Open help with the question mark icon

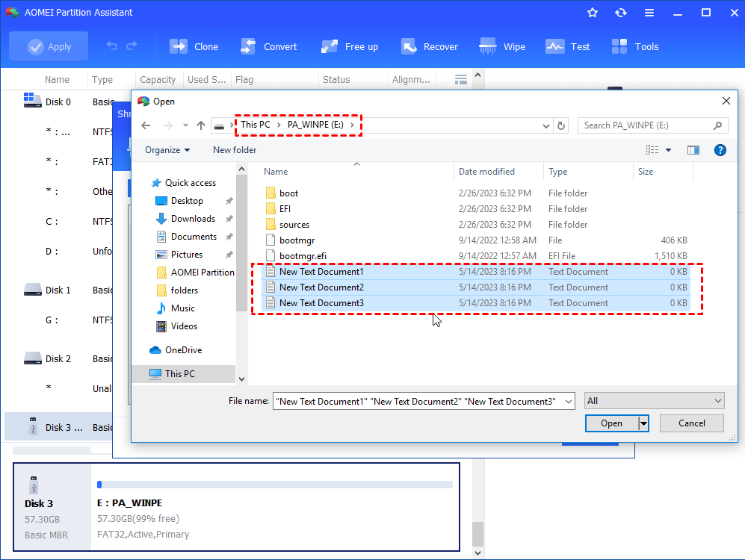[x=720, y=150]
